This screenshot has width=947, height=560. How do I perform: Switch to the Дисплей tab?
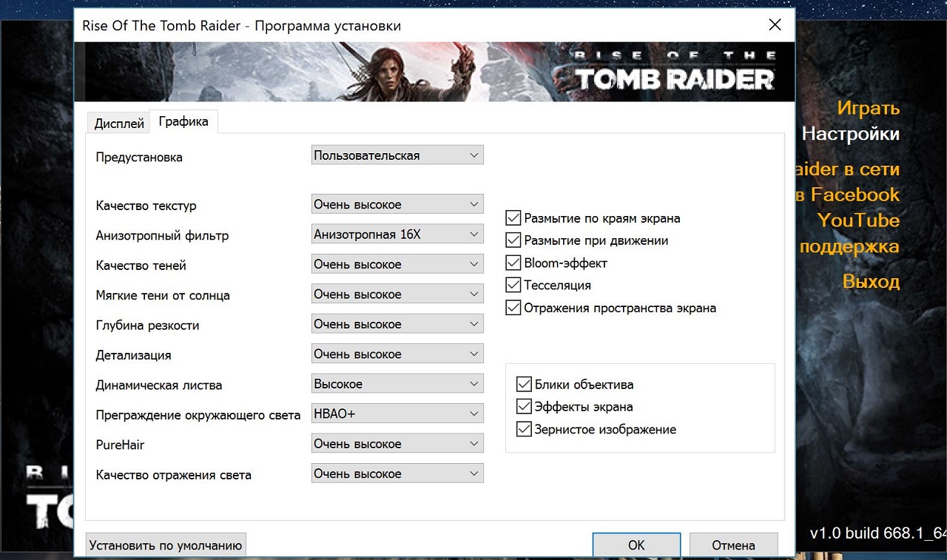(x=119, y=124)
